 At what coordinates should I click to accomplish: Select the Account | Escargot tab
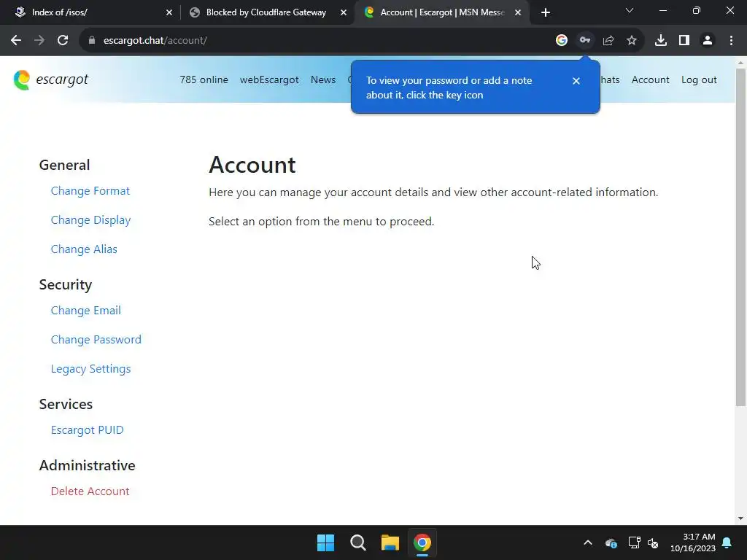tap(441, 12)
